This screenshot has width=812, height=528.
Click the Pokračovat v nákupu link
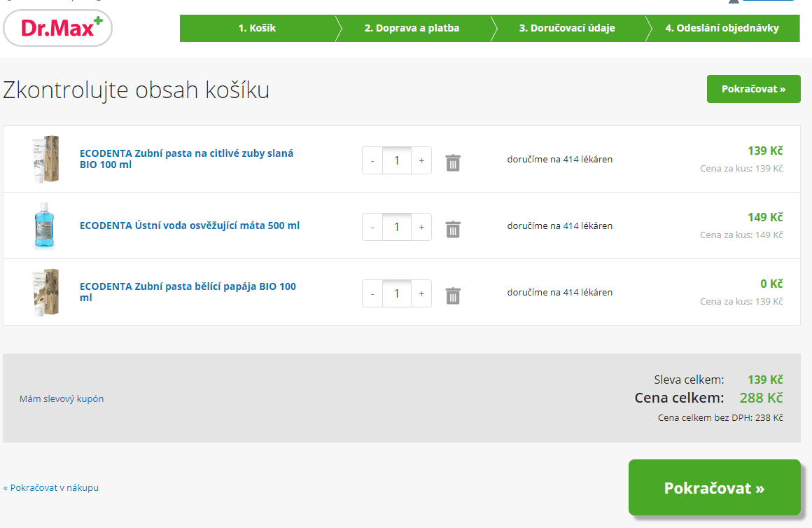[50, 487]
